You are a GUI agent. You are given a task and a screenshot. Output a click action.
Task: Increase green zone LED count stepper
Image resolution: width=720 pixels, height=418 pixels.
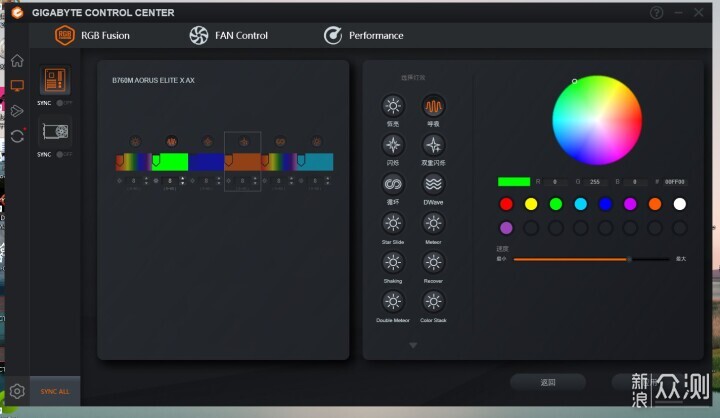tap(182, 178)
